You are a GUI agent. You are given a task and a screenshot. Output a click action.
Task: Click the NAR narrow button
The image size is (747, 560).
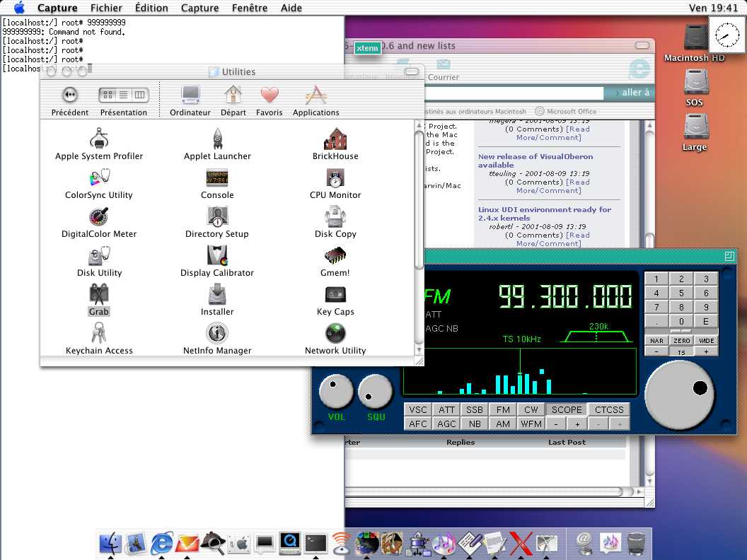[656, 341]
